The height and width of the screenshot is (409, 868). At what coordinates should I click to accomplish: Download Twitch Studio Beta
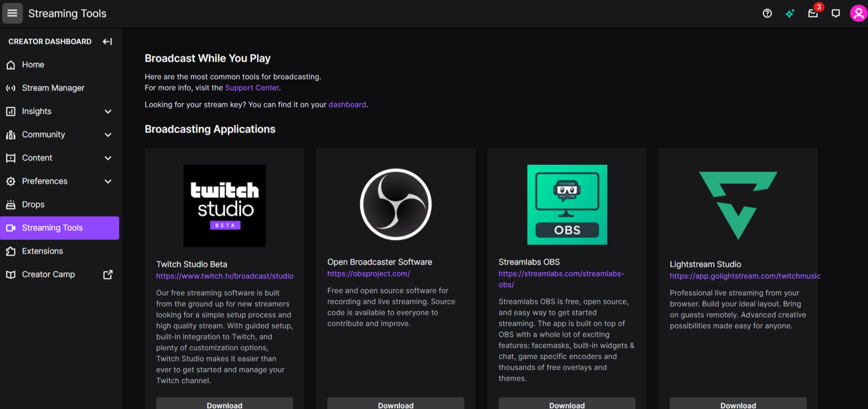pyautogui.click(x=225, y=404)
